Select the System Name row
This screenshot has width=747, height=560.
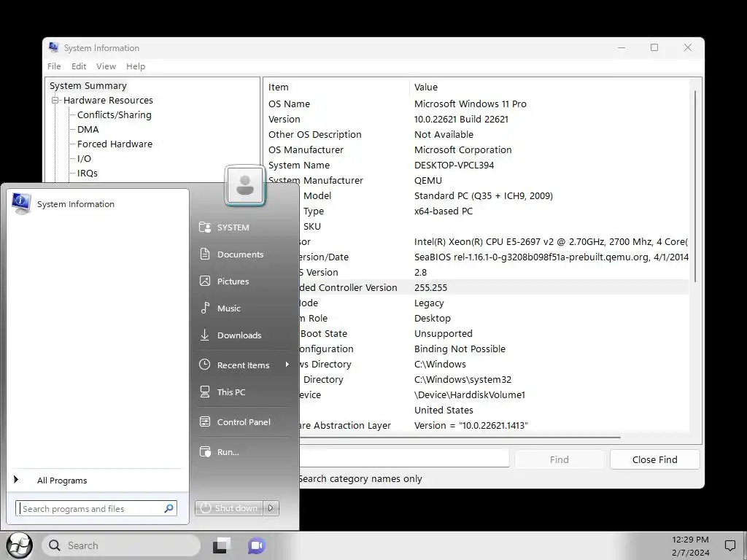476,166
